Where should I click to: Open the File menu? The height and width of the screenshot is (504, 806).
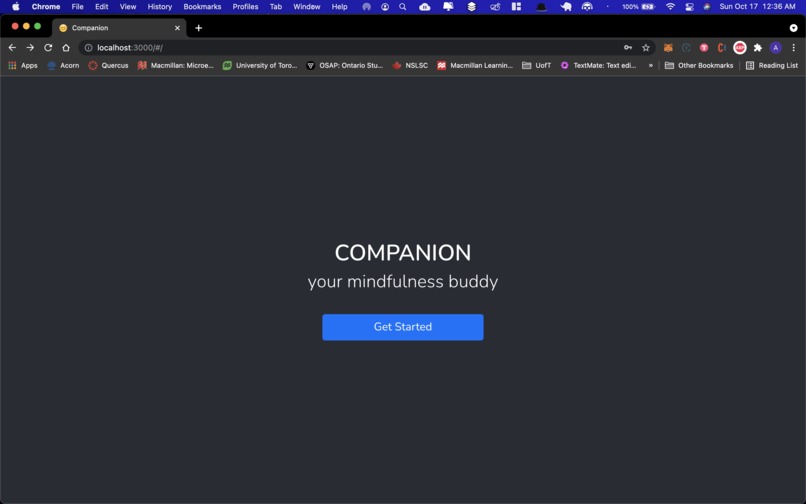pos(77,7)
